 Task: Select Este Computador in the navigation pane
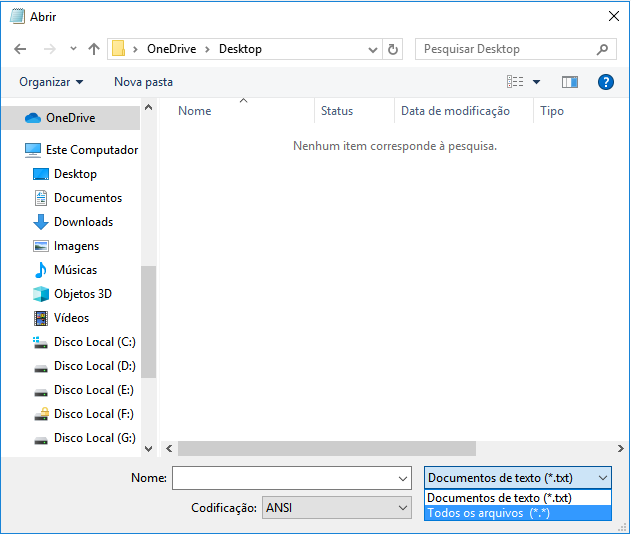(80, 150)
